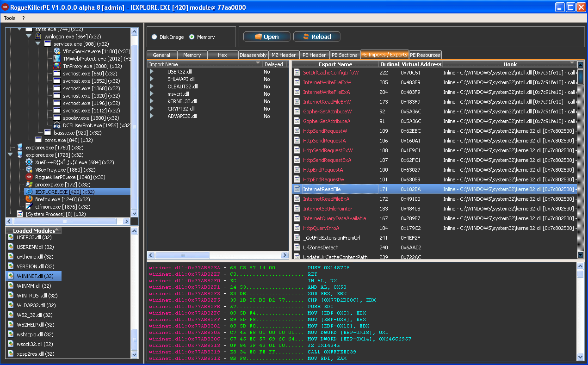Expand the OLEAUT32.dll import entry
This screenshot has width=588, height=365.
click(152, 87)
